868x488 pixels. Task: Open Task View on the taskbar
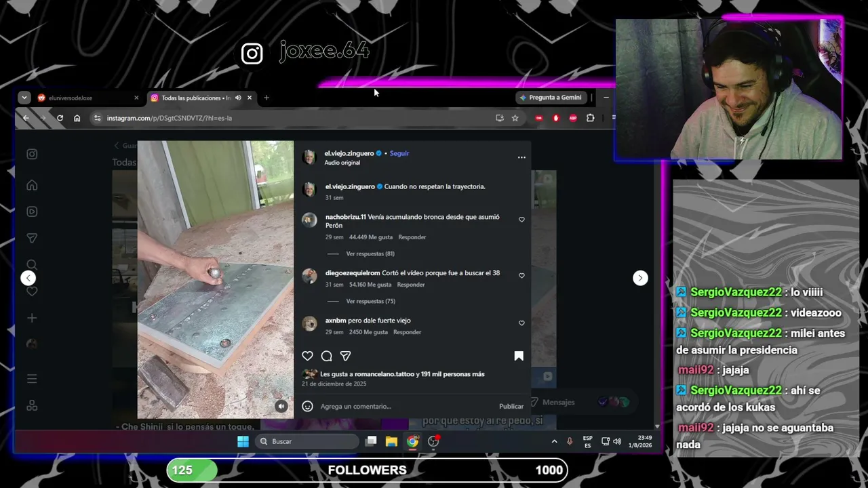click(x=370, y=441)
